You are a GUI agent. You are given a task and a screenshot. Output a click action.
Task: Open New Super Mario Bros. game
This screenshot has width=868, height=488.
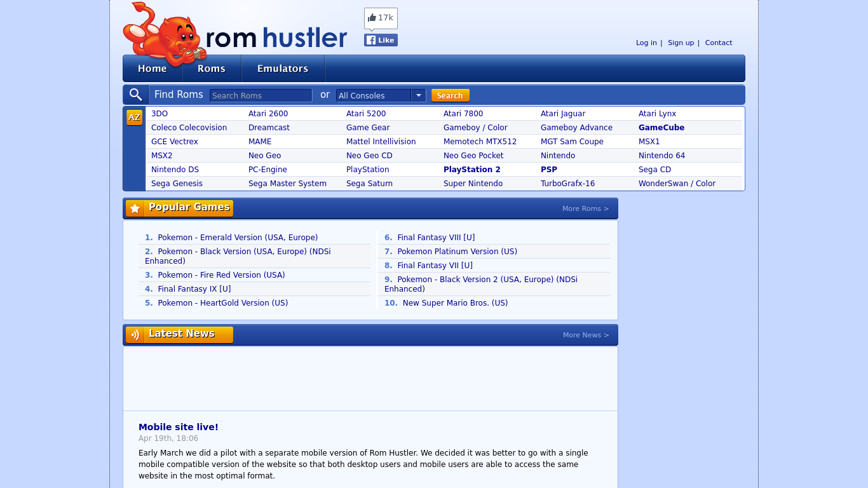(455, 303)
